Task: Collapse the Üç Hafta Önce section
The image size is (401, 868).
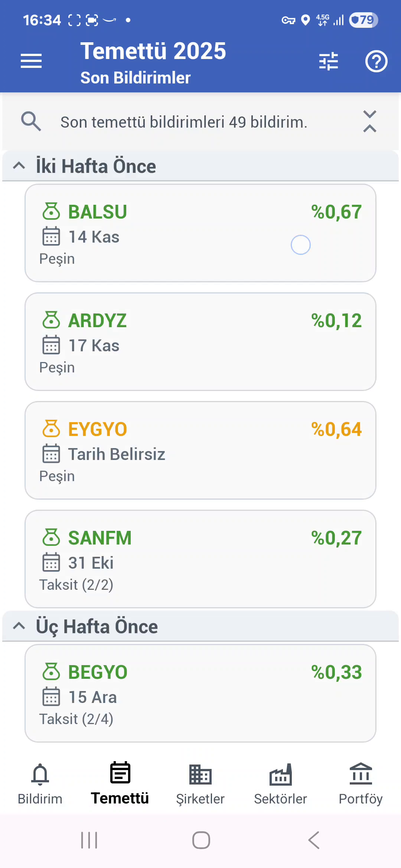Action: (x=19, y=626)
